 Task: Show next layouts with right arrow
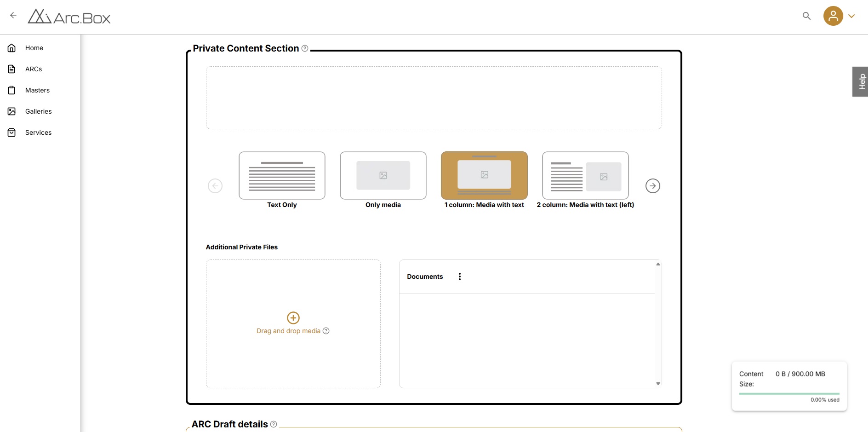pos(653,186)
